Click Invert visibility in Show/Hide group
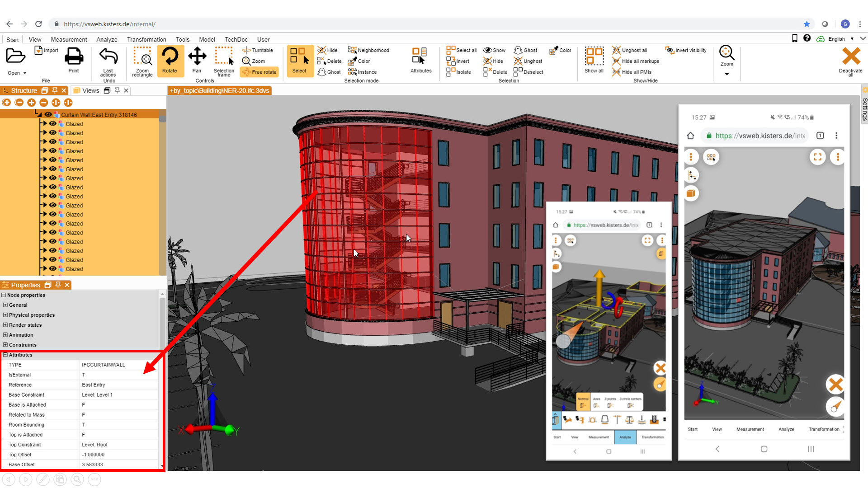Image resolution: width=868 pixels, height=488 pixels. pyautogui.click(x=686, y=50)
